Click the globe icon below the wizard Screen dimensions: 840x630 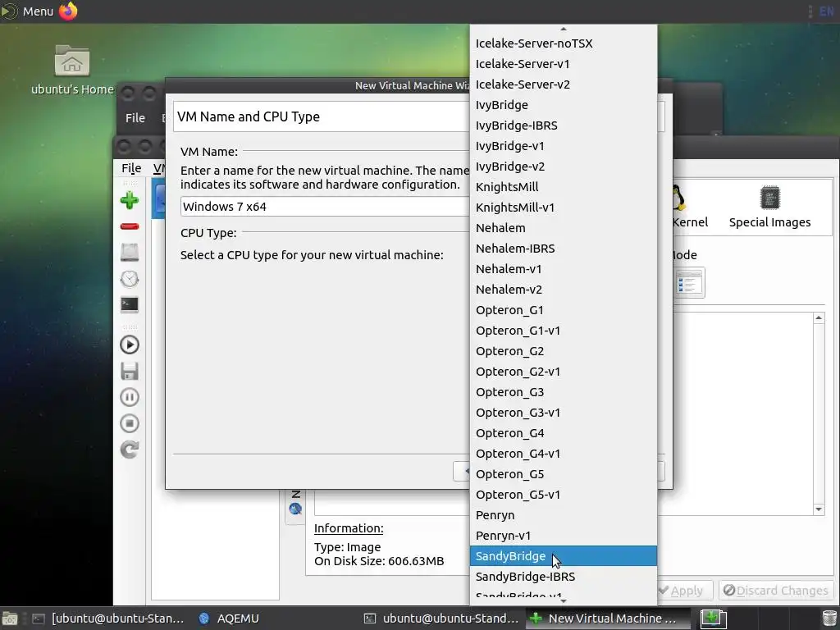[x=295, y=509]
